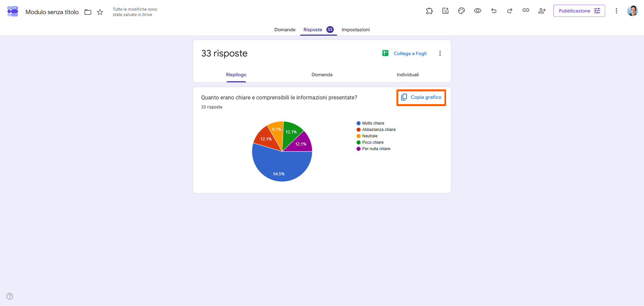Viewport: 644px width, 306px height.
Task: Select the Riepilogo sub-tab
Action: pyautogui.click(x=236, y=75)
